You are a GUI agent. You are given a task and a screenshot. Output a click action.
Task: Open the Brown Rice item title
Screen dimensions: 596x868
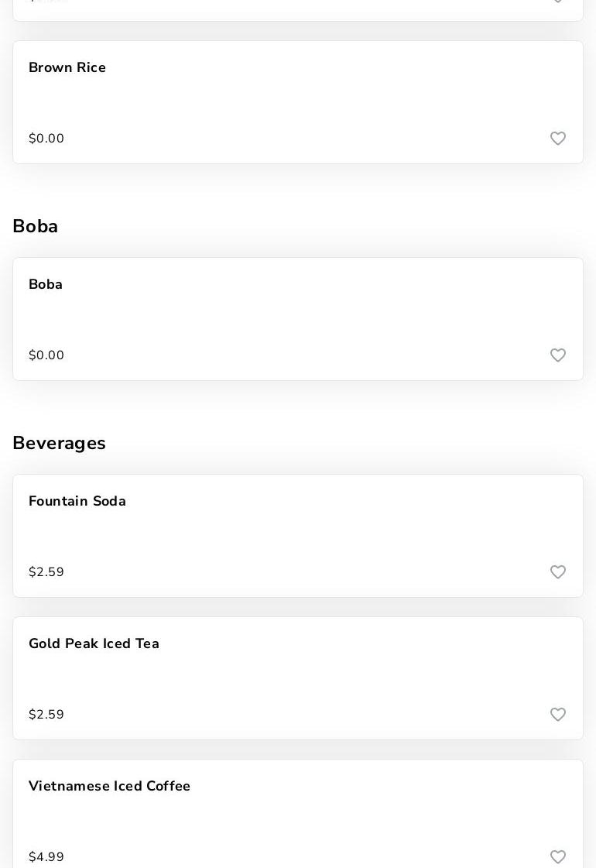point(67,68)
